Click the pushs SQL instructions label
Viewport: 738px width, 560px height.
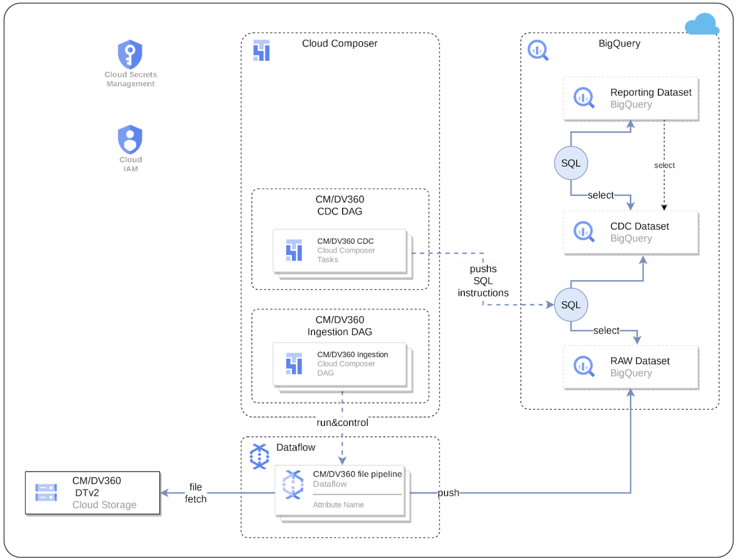pos(483,281)
